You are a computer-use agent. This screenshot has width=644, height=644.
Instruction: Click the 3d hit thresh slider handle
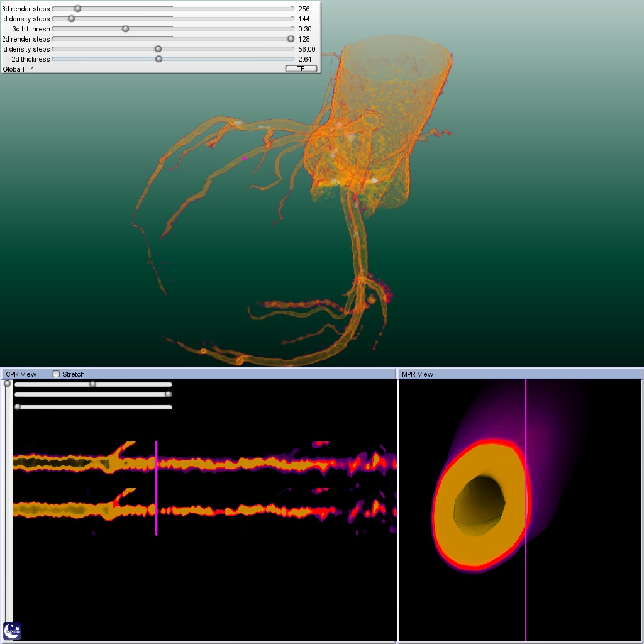pyautogui.click(x=125, y=29)
